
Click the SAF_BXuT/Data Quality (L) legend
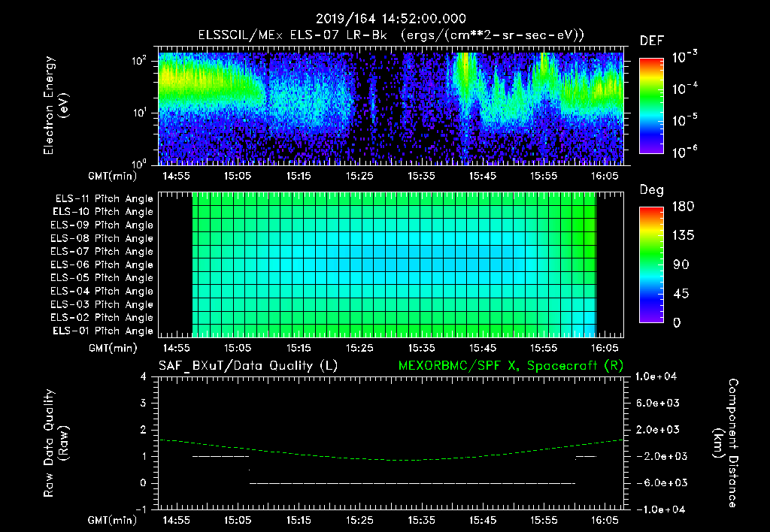[x=248, y=366]
